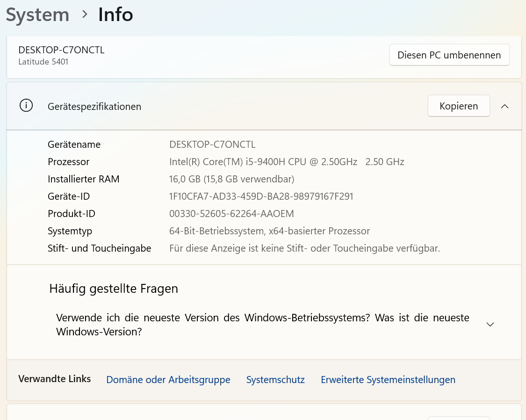Click the Geräte-ID label
Image resolution: width=526 pixels, height=420 pixels.
(69, 196)
